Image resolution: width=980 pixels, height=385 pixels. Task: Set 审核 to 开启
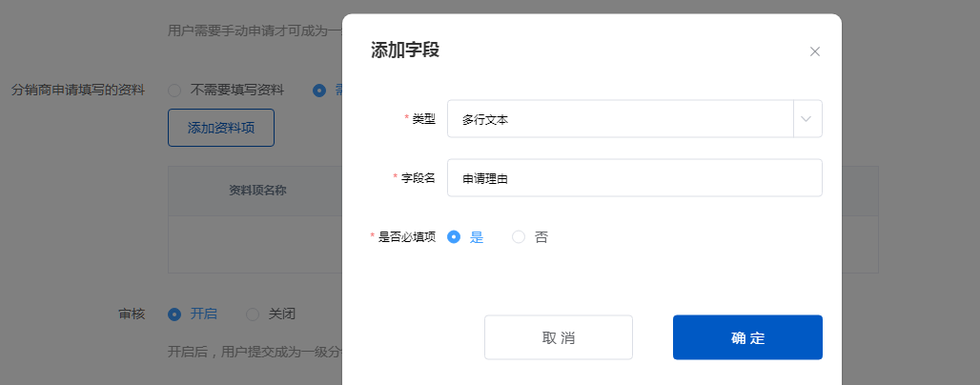[x=193, y=314]
